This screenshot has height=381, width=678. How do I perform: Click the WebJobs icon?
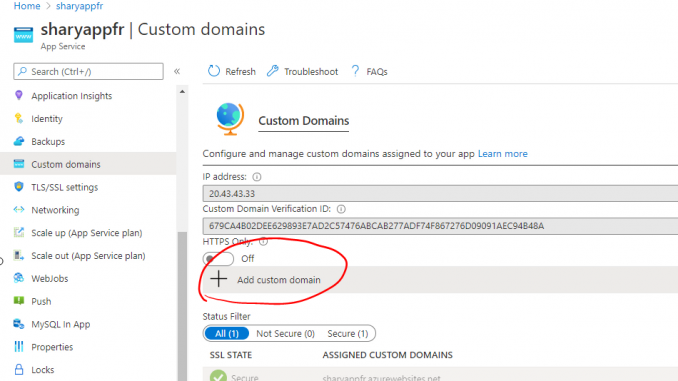pyautogui.click(x=19, y=278)
